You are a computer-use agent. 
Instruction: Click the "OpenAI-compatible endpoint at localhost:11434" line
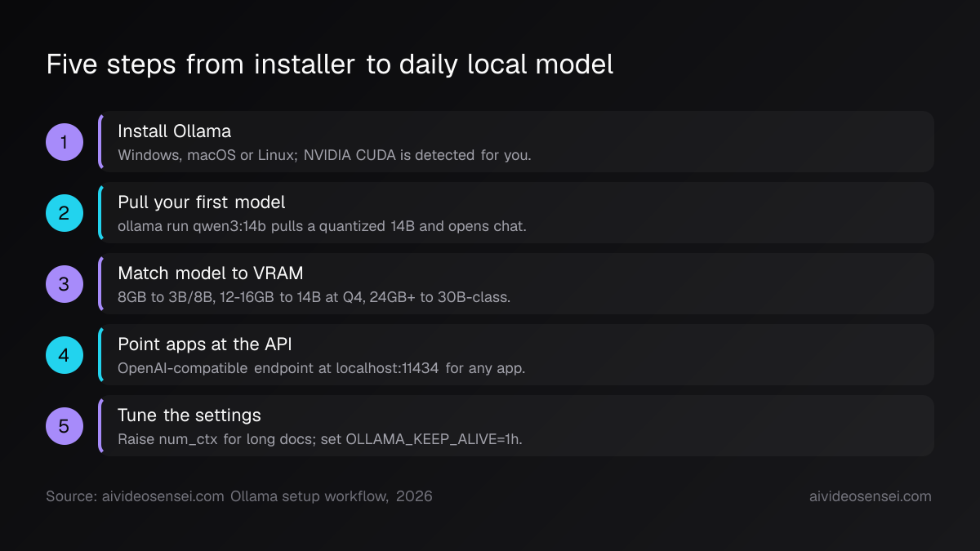pos(322,368)
